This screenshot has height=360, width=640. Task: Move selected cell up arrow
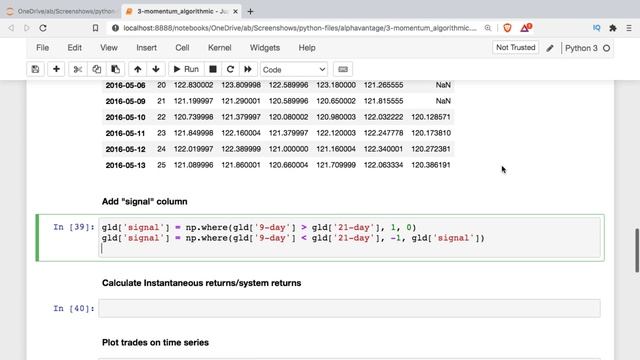tap(138, 69)
